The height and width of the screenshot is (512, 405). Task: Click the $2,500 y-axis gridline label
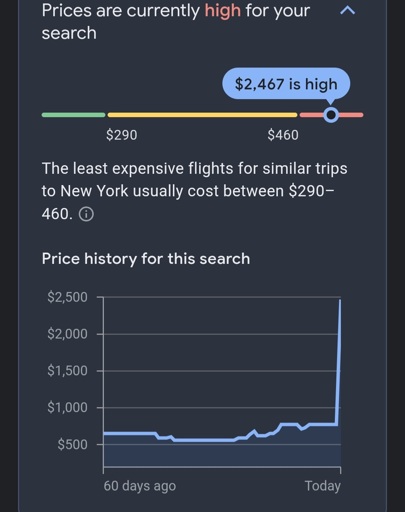[67, 297]
